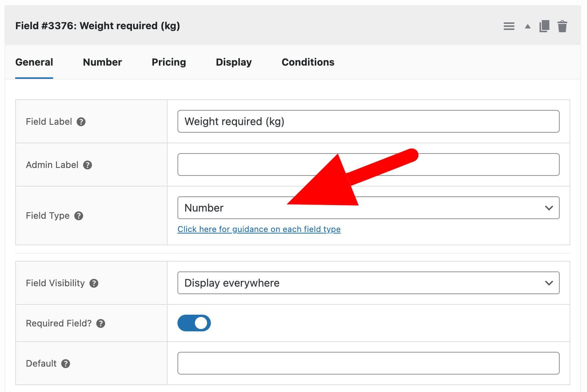Open the field reorder drag handle menu

[x=509, y=26]
